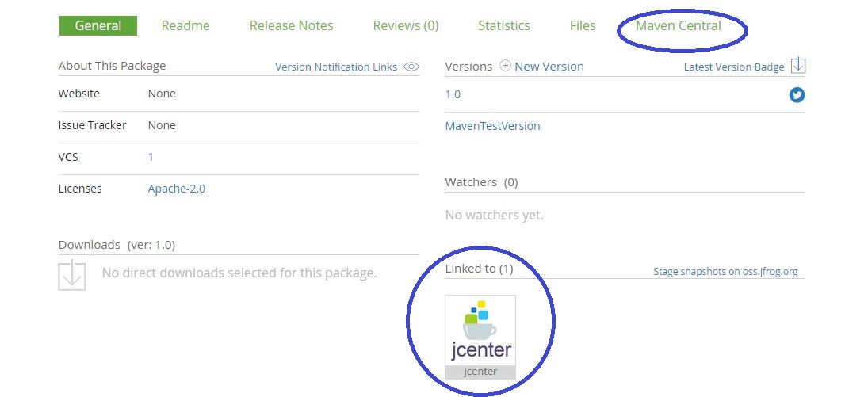Open Version Notification Links
This screenshot has width=868, height=397.
(336, 67)
